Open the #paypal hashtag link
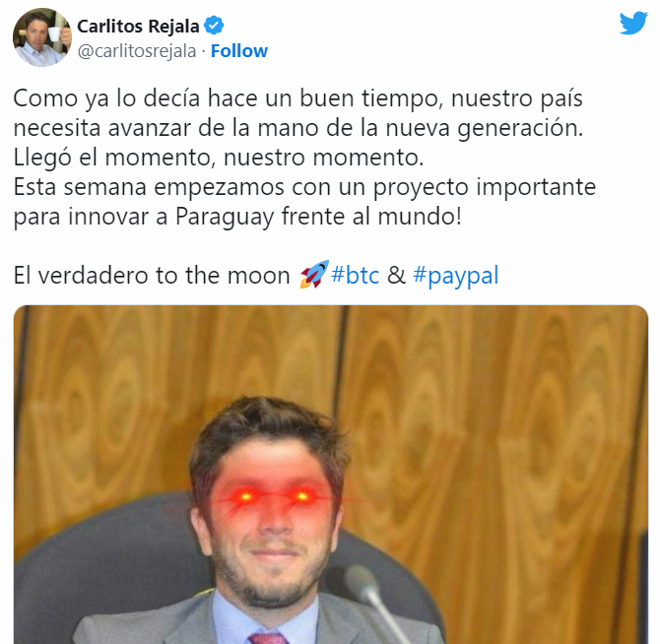This screenshot has width=660, height=644. pos(455,276)
